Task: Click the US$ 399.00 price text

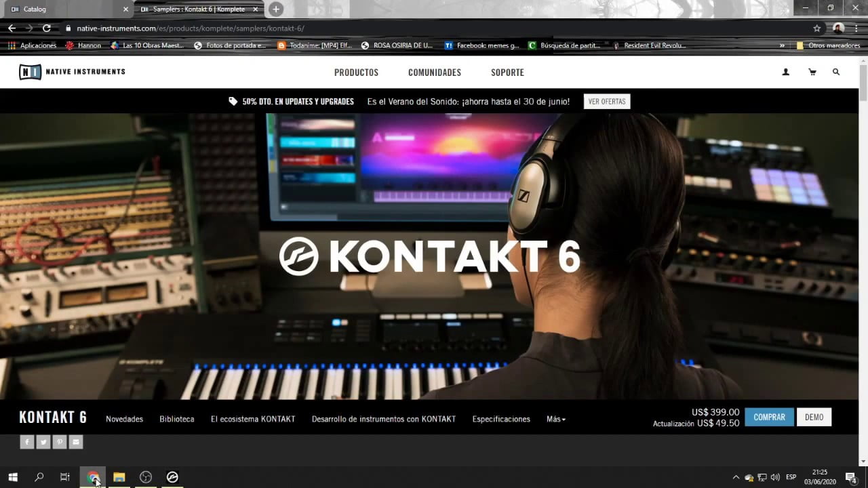Action: coord(715,412)
